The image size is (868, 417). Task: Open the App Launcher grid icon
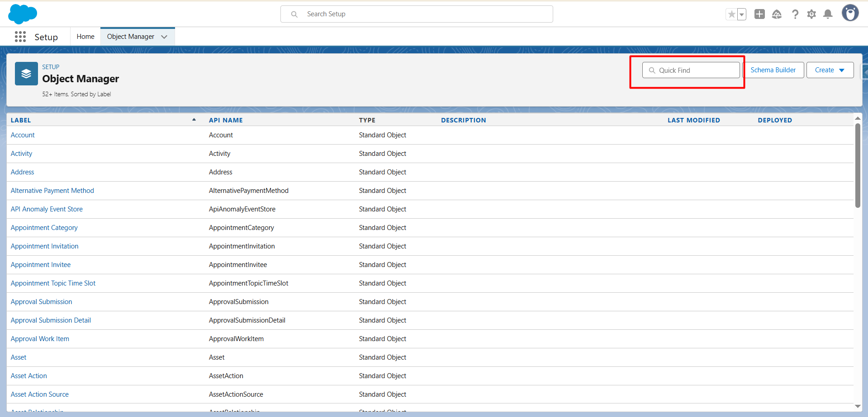point(20,37)
